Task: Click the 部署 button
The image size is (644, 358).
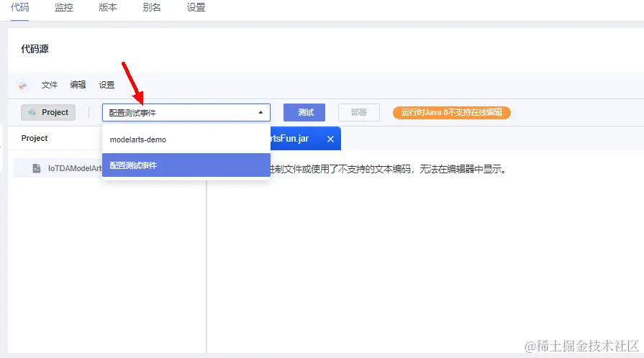Action: coord(359,112)
